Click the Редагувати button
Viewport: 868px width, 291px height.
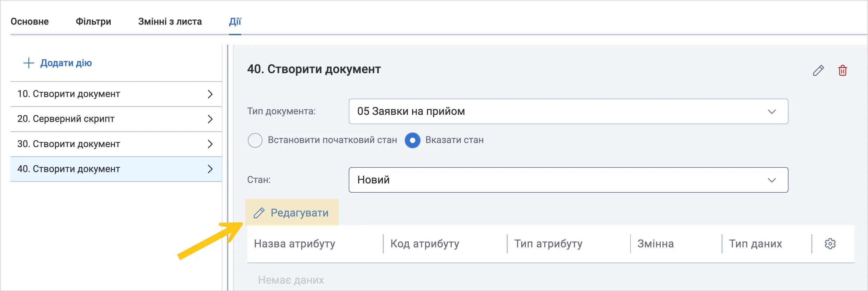pyautogui.click(x=292, y=212)
